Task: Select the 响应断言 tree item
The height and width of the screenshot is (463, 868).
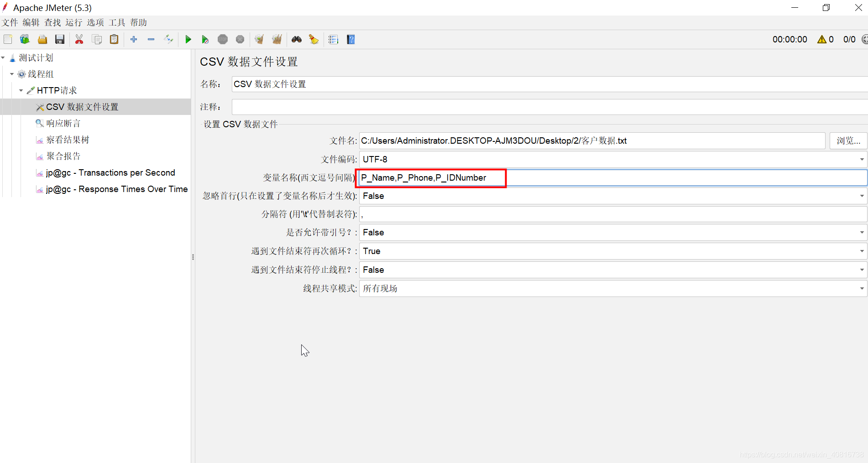Action: coord(63,124)
